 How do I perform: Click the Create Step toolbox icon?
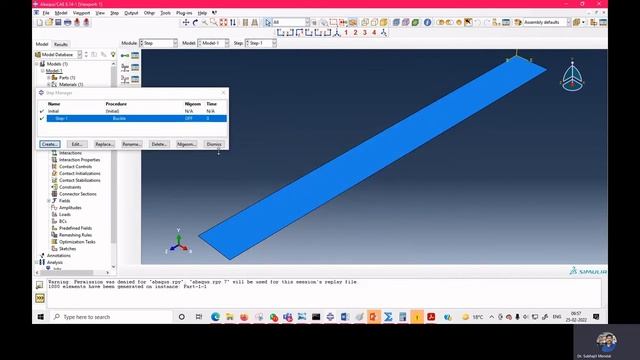125,55
